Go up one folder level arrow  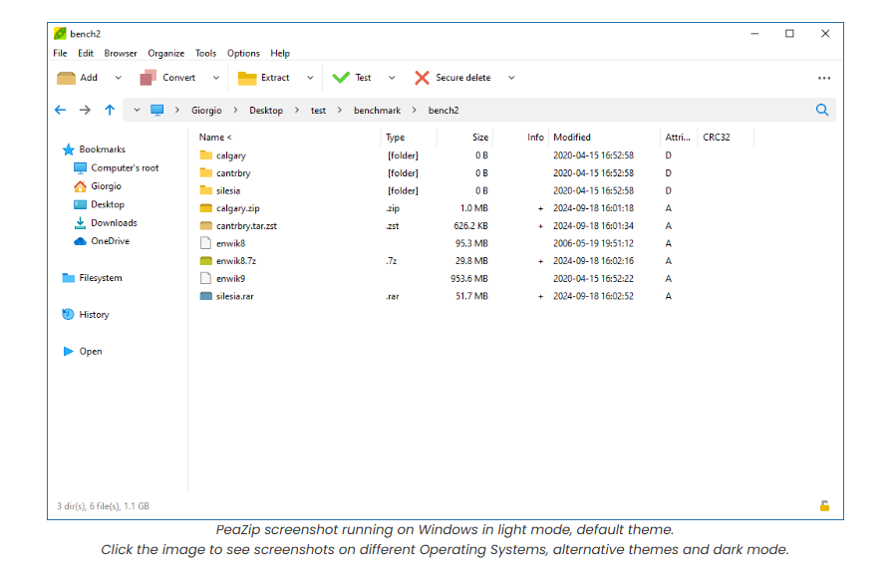pos(110,111)
